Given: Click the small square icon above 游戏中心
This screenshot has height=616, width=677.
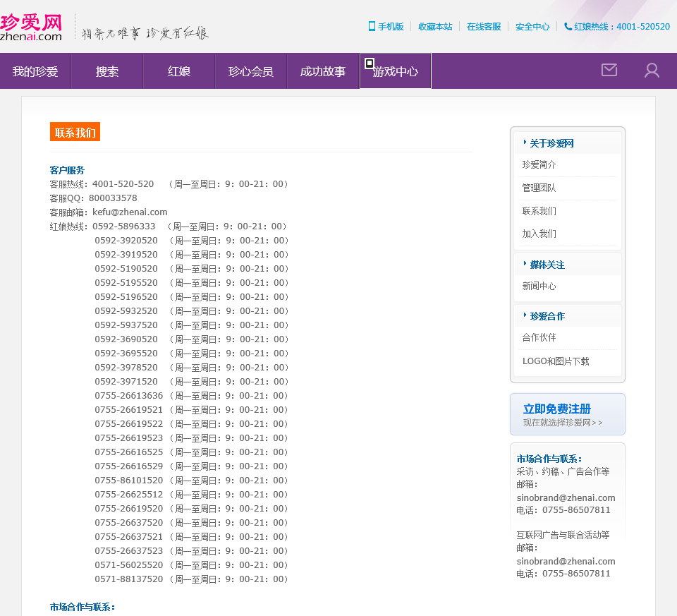Looking at the screenshot, I should tap(369, 64).
